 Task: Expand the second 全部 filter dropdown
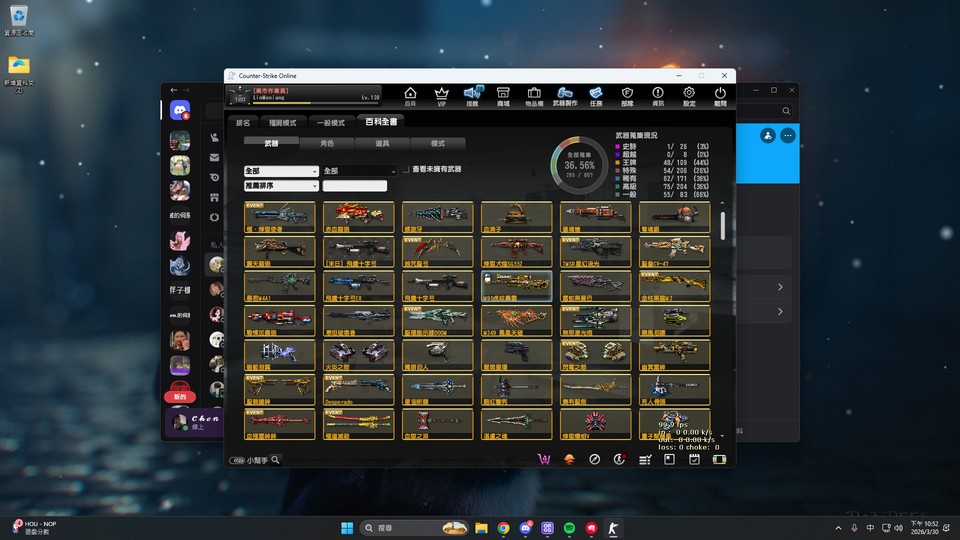(x=359, y=171)
